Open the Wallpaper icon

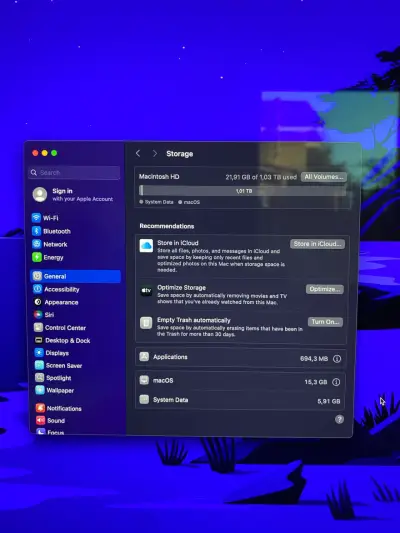40,390
